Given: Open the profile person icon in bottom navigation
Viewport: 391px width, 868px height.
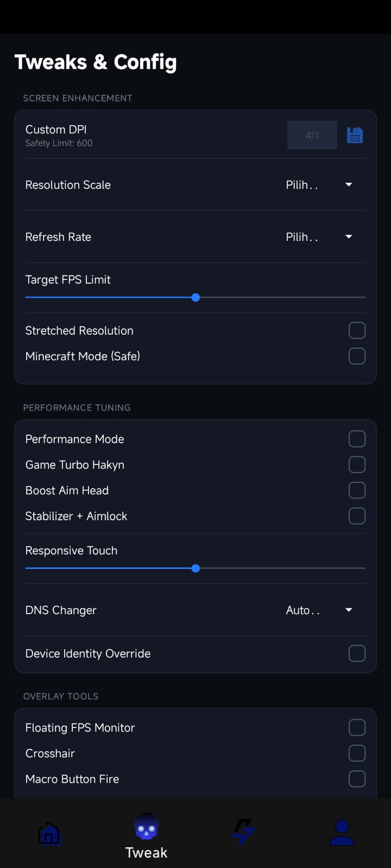Looking at the screenshot, I should tap(342, 832).
